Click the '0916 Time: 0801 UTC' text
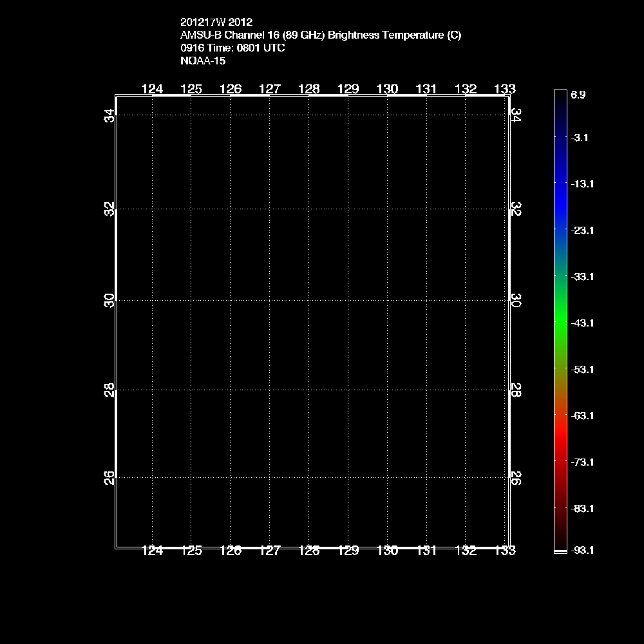 click(232, 48)
